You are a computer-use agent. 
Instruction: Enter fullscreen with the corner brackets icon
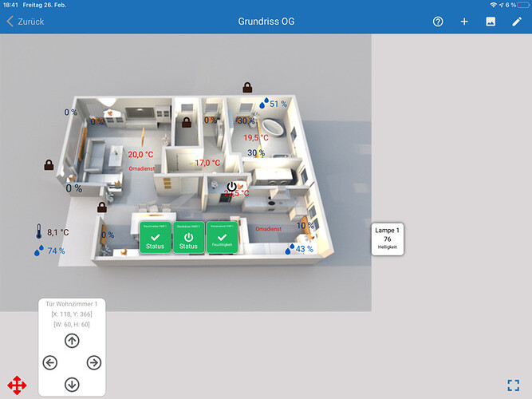514,385
